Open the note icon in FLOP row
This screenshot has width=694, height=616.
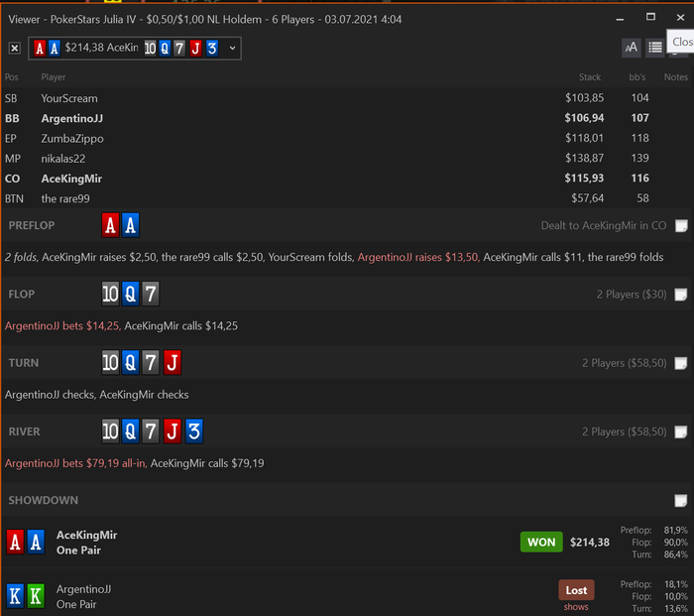pos(681,295)
